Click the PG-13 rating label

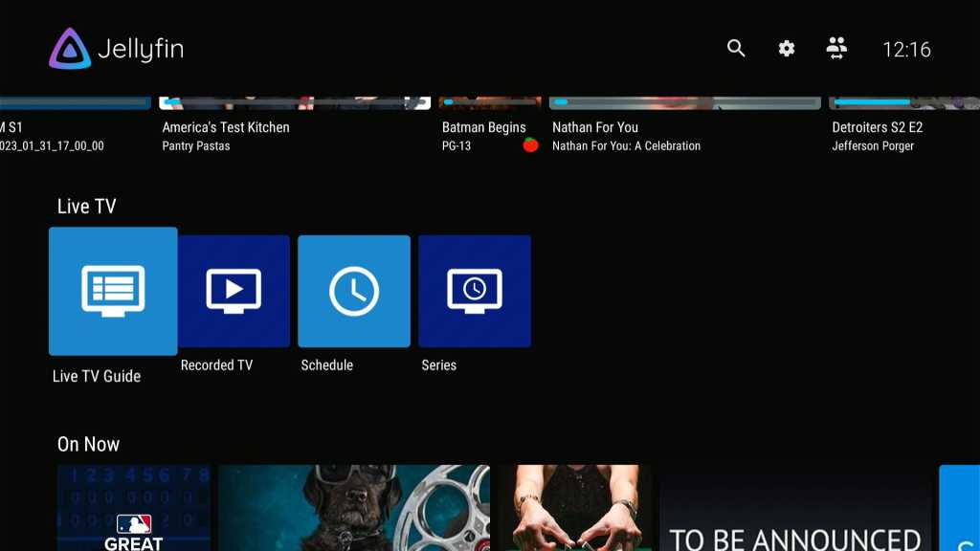coord(457,146)
